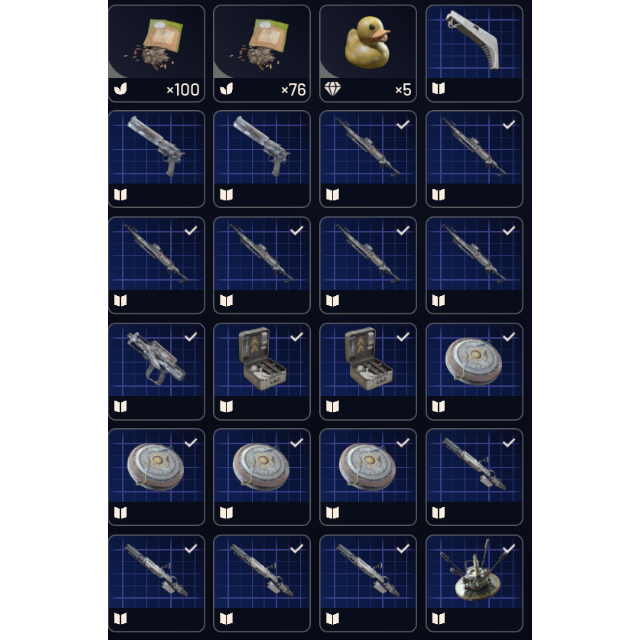The height and width of the screenshot is (640, 640).
Task: Click the diamond icon under rubber duck
Action: click(x=332, y=89)
